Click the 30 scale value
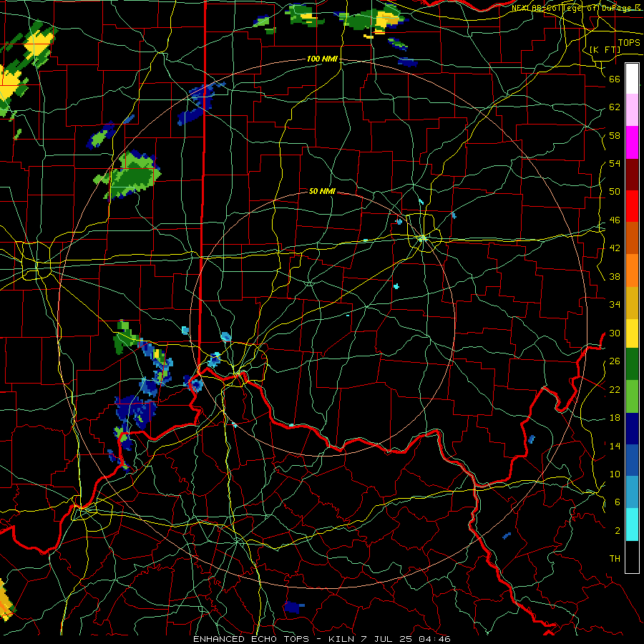This screenshot has height=644, width=644. [x=615, y=333]
